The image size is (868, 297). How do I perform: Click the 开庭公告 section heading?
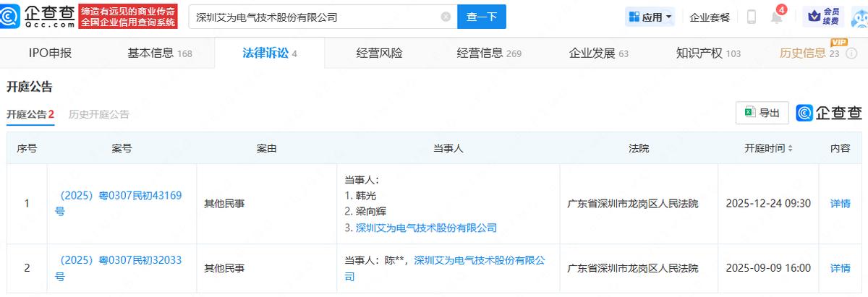30,87
